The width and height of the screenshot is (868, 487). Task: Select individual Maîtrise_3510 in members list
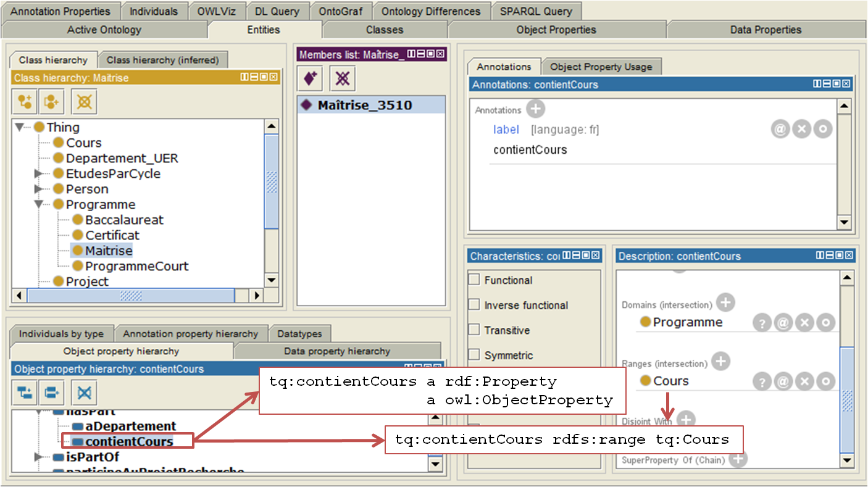364,106
